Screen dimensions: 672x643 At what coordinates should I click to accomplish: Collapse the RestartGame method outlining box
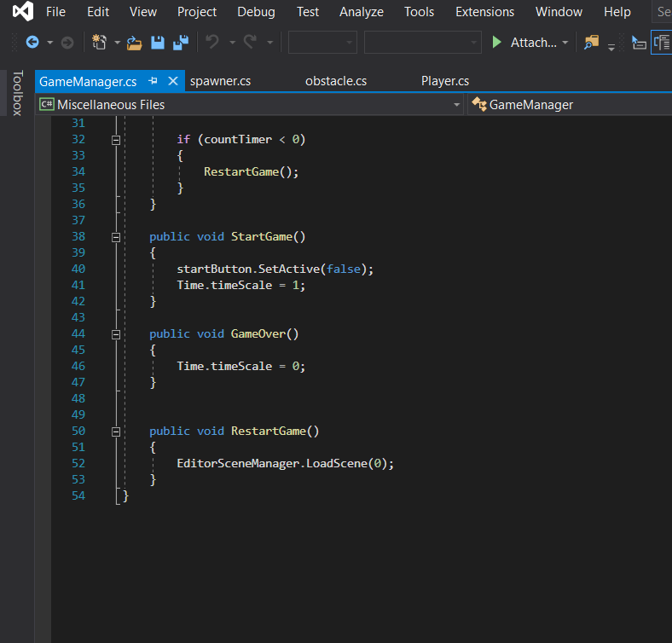[x=116, y=432]
